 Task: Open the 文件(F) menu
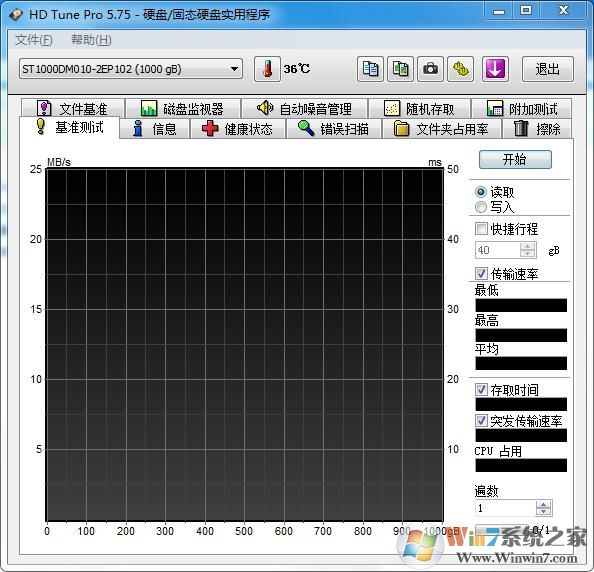tap(34, 40)
